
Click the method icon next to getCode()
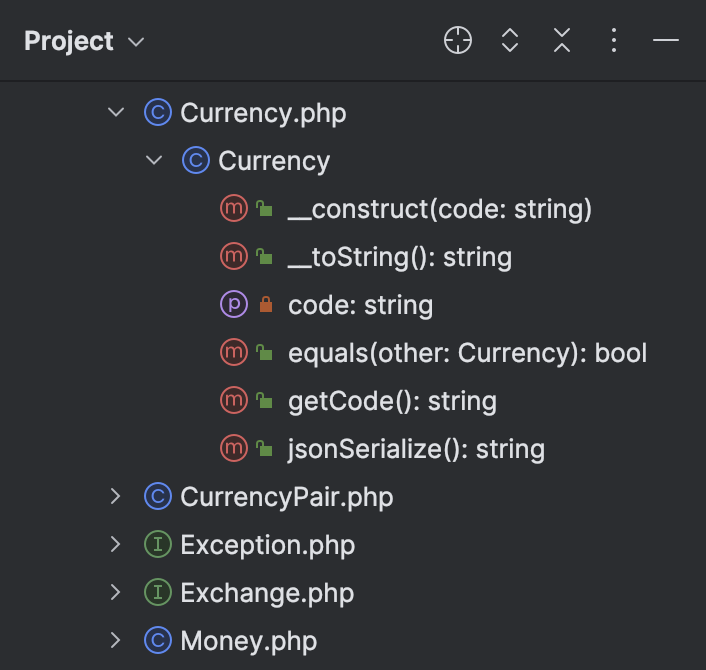click(233, 401)
